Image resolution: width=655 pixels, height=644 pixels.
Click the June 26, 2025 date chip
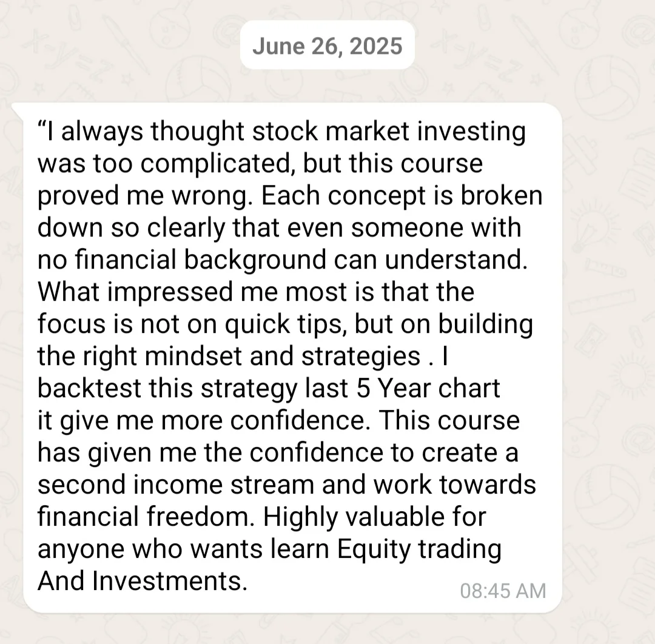[327, 46]
